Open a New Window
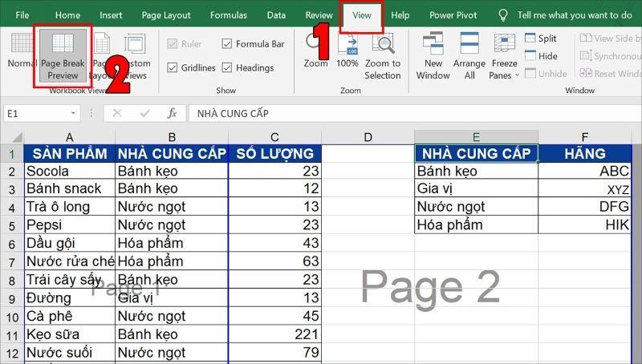Image resolution: width=642 pixels, height=364 pixels. pos(433,56)
